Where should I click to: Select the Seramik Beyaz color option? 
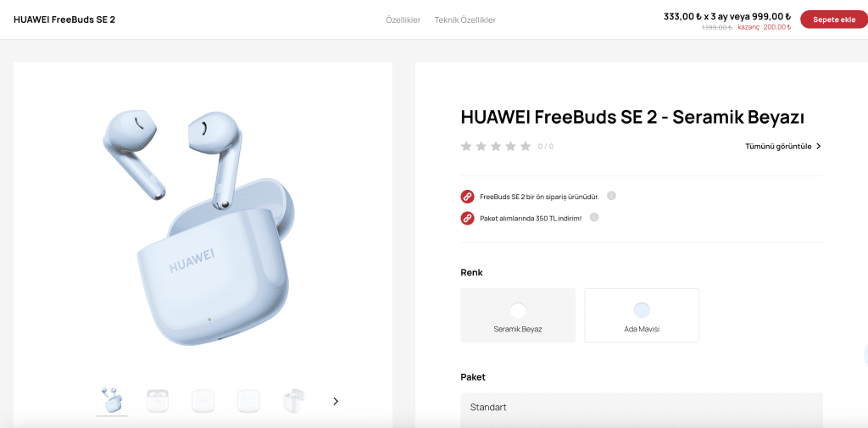(518, 315)
